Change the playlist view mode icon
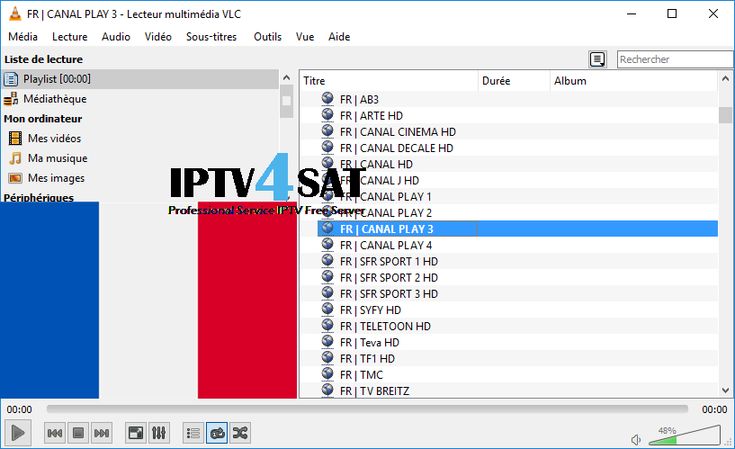The height and width of the screenshot is (449, 735). [598, 60]
